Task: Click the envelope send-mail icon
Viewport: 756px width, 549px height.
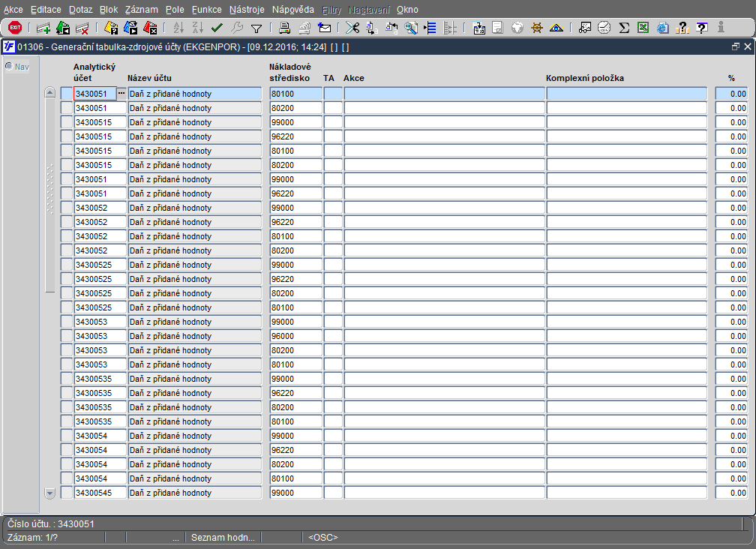Action: pyautogui.click(x=325, y=28)
